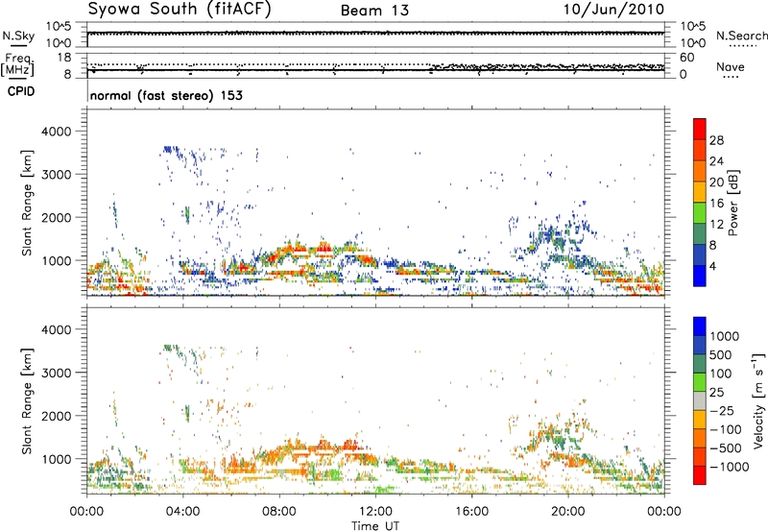The width and height of the screenshot is (768, 532).
Task: Click the 'Nave' legend label
Action: [x=730, y=66]
